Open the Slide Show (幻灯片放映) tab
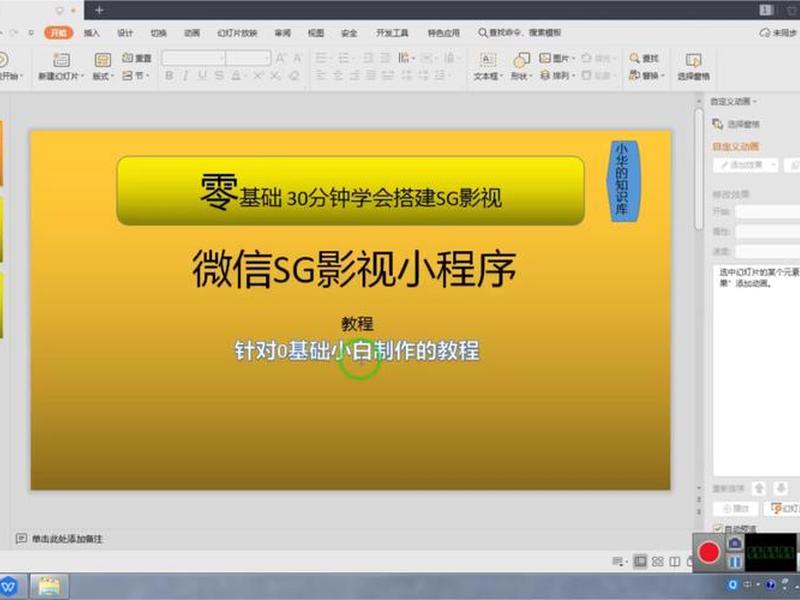The image size is (800, 600). [x=237, y=33]
